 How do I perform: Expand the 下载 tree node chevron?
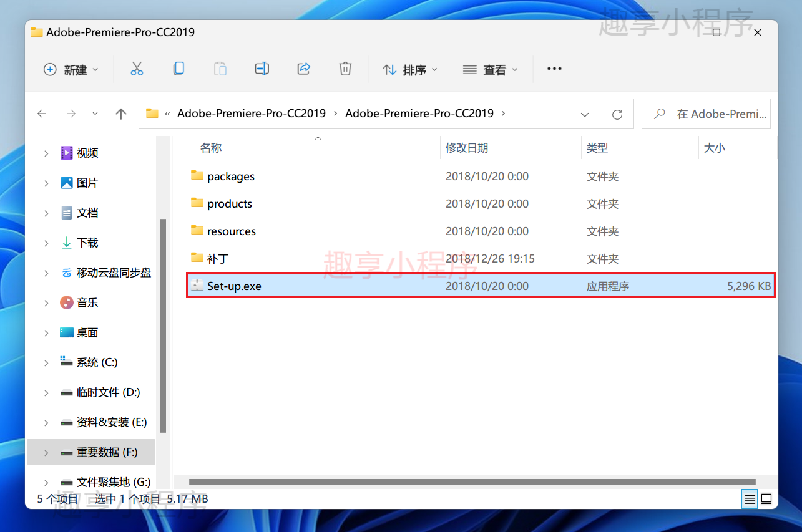coord(46,243)
